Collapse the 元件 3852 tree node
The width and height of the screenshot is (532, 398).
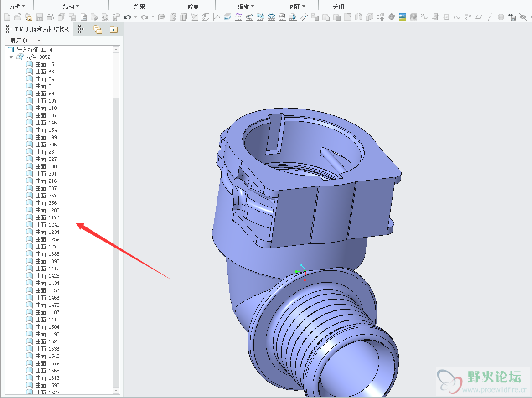11,57
